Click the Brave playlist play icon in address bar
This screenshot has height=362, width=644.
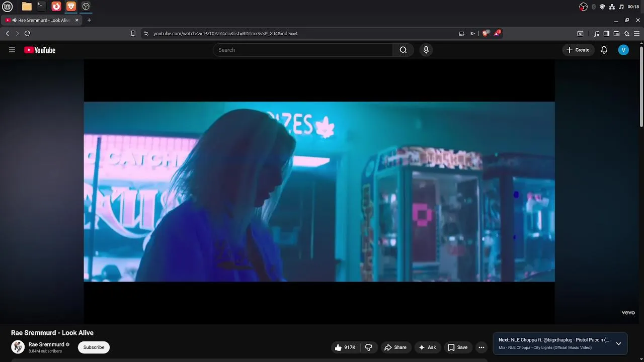pyautogui.click(x=472, y=33)
